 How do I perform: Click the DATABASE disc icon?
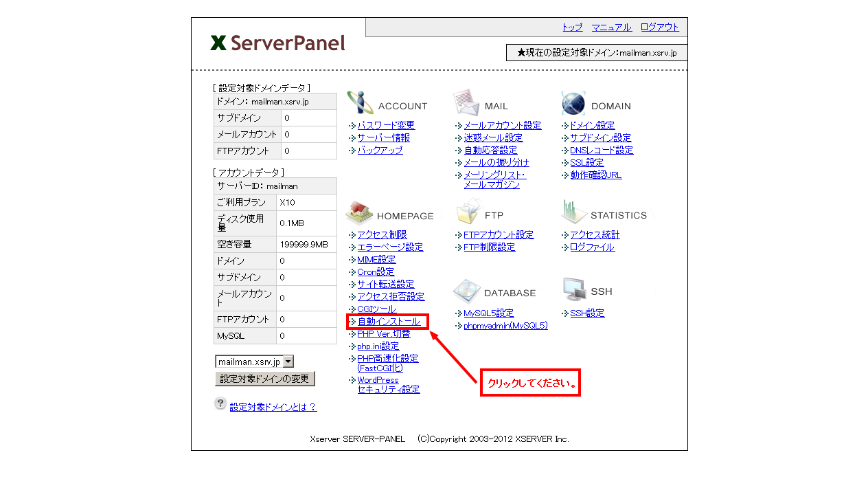pos(466,291)
